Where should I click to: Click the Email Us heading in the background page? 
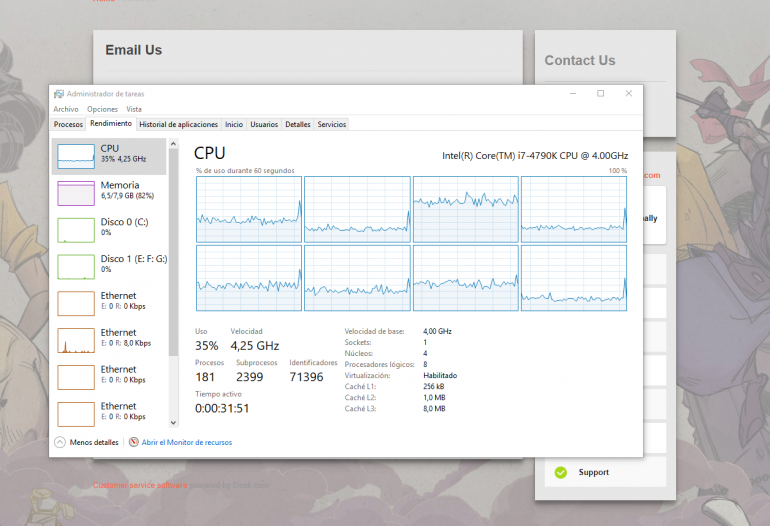click(134, 50)
